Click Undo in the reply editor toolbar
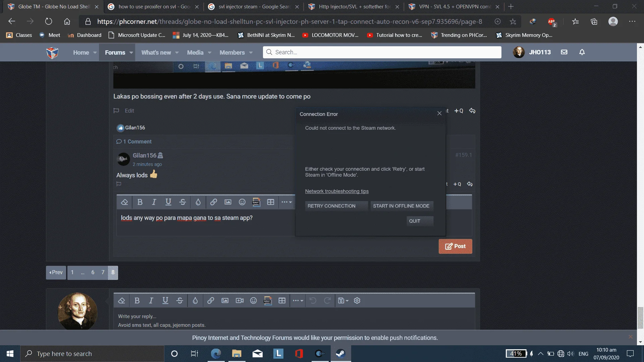This screenshot has height=362, width=644. tap(313, 301)
